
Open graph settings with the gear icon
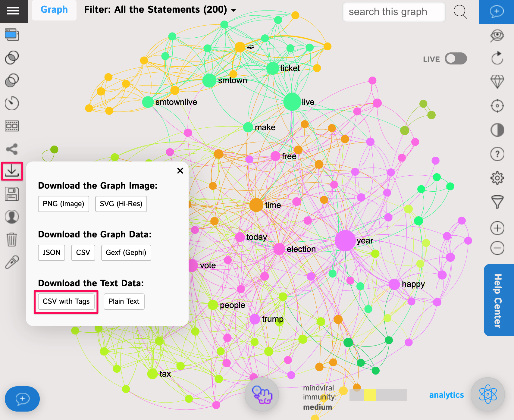497,178
